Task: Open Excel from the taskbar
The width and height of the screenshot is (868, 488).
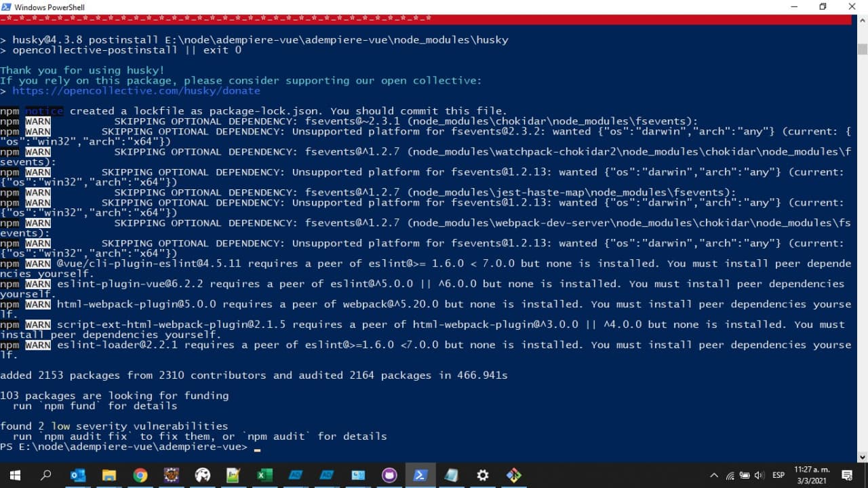Action: tap(264, 475)
